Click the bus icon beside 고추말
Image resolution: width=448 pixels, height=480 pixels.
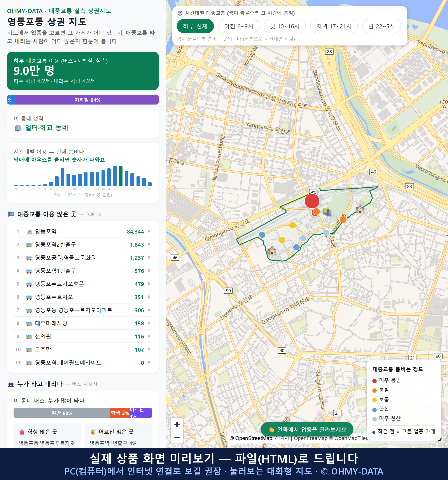click(x=29, y=350)
